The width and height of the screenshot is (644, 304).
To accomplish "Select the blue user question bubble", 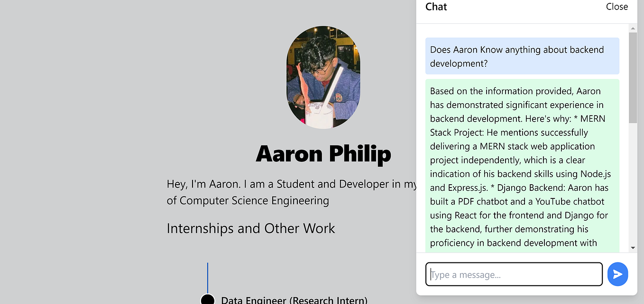I will click(522, 56).
